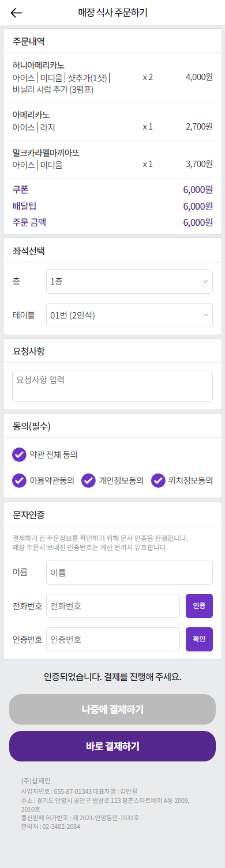The image size is (225, 868).
Task: Click the 확인 button
Action: tap(199, 639)
